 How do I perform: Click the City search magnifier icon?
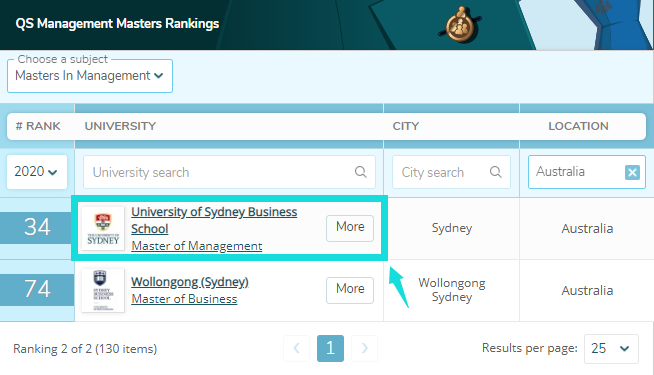tap(496, 172)
